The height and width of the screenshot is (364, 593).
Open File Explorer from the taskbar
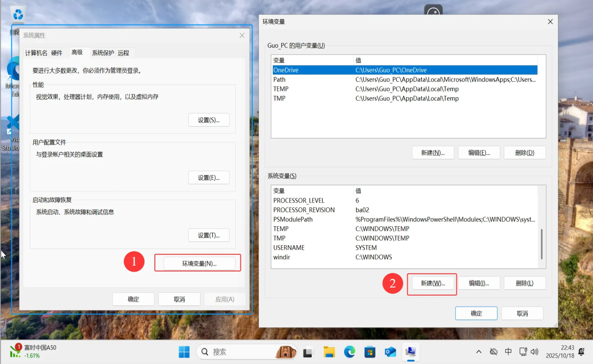329,352
